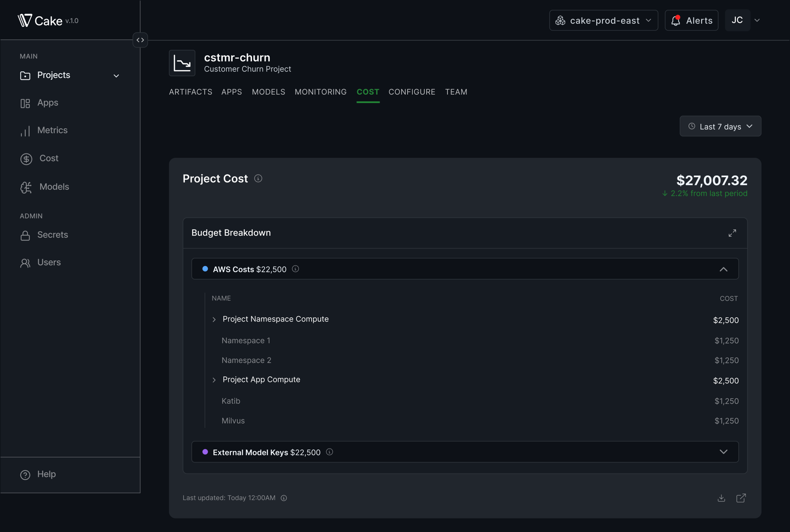Download the project cost report

pyautogui.click(x=721, y=498)
